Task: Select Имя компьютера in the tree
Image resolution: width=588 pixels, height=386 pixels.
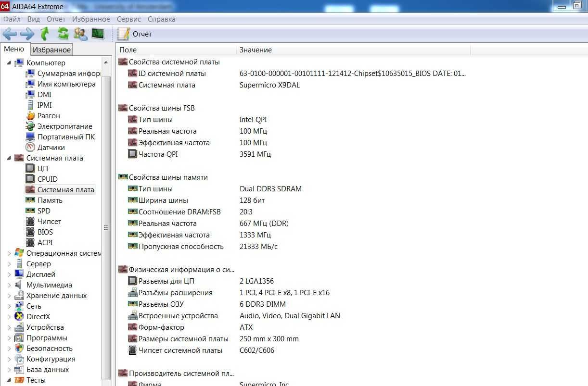Action: (66, 84)
